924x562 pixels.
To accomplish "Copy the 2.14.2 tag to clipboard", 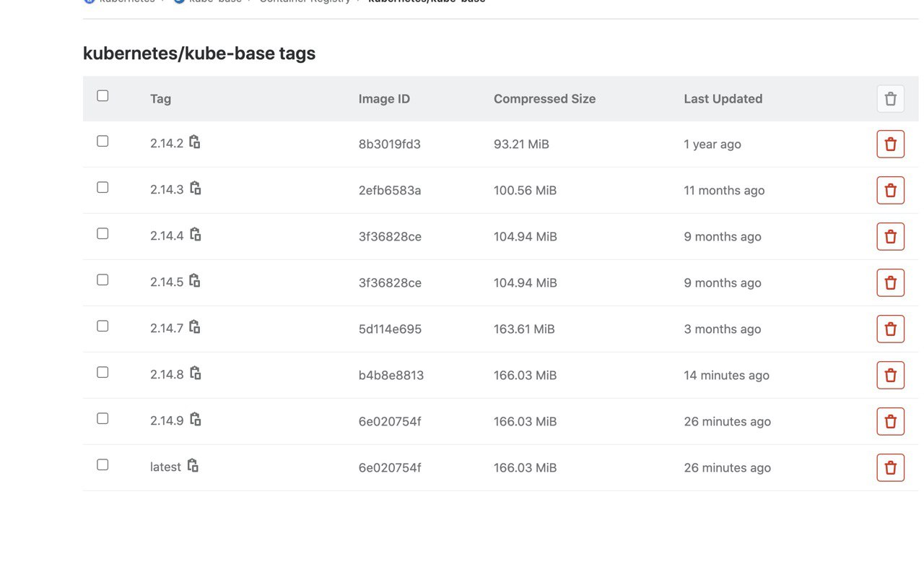I will pyautogui.click(x=194, y=142).
